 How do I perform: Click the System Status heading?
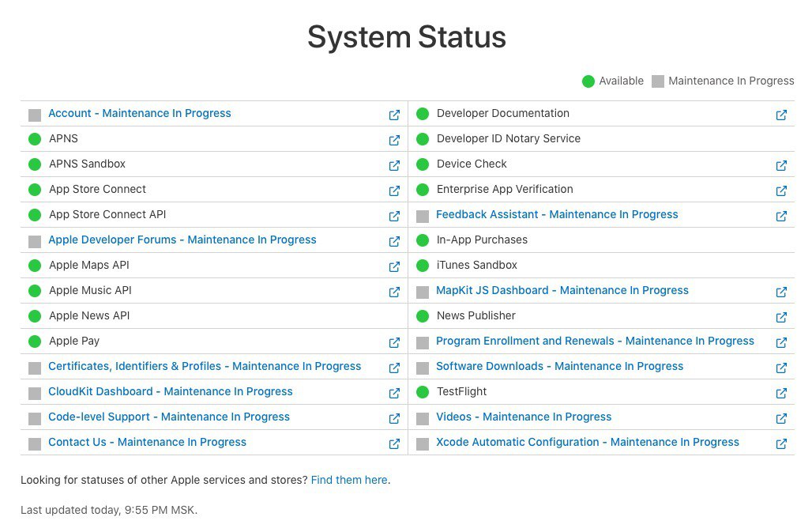(x=407, y=37)
